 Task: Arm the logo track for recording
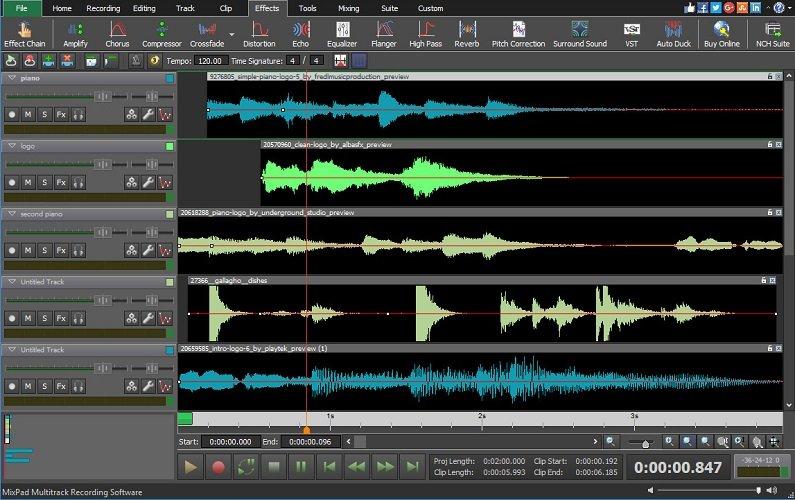click(12, 183)
